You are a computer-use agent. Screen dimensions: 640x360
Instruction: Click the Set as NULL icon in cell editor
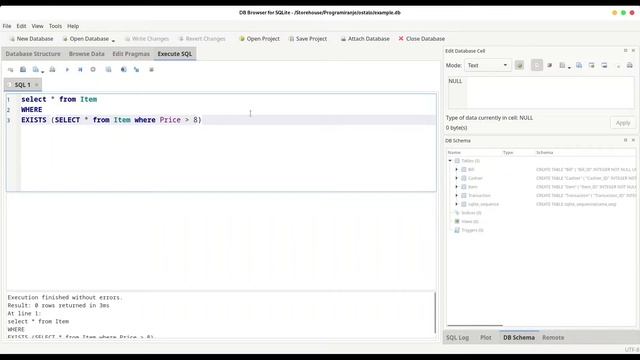(550, 65)
